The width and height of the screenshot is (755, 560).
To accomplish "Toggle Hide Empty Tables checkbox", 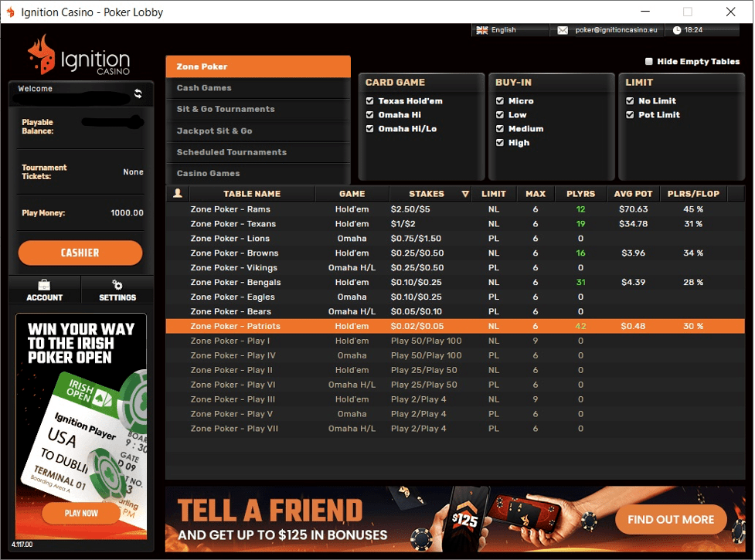I will pyautogui.click(x=648, y=62).
